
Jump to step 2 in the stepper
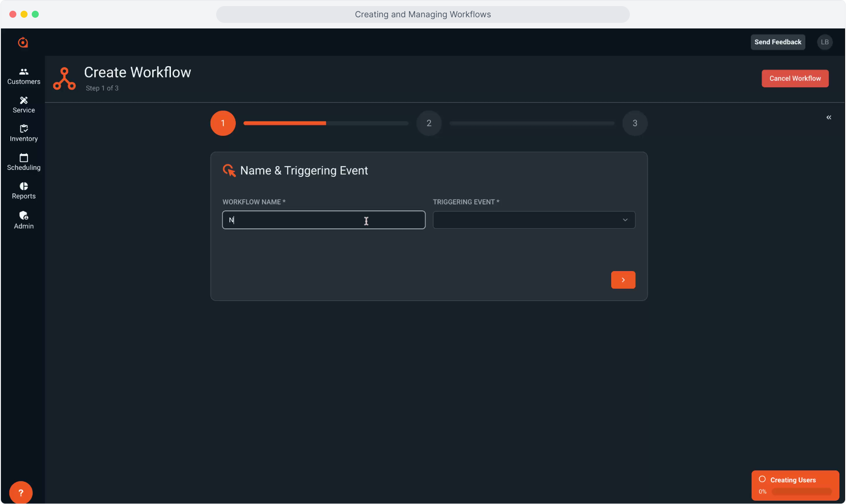coord(429,123)
